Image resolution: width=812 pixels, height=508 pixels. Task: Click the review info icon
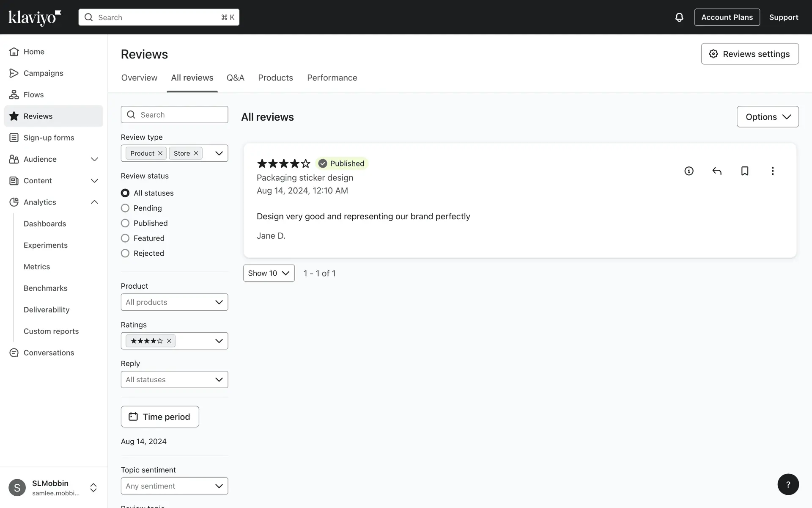(x=689, y=171)
